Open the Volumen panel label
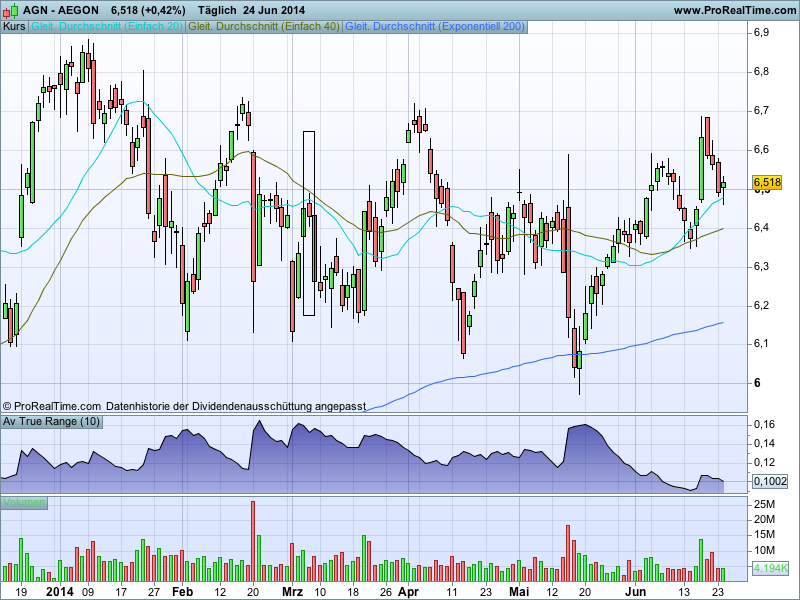800x600 pixels. (24, 503)
